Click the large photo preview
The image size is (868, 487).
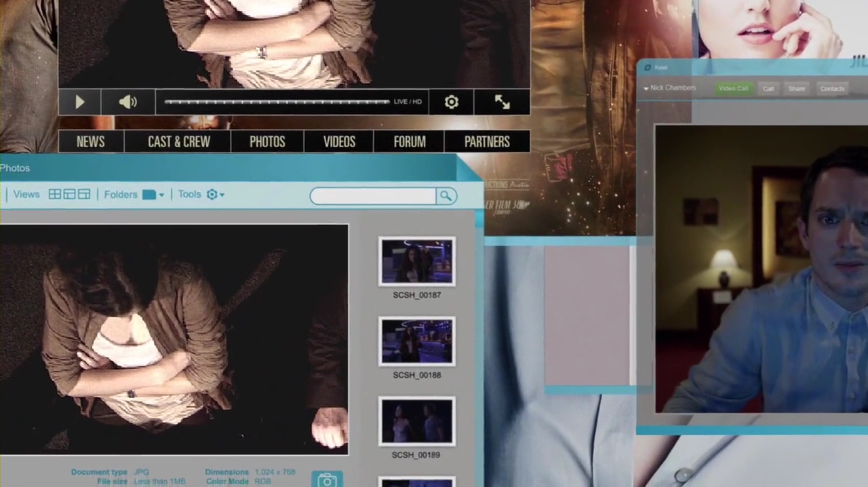(174, 340)
